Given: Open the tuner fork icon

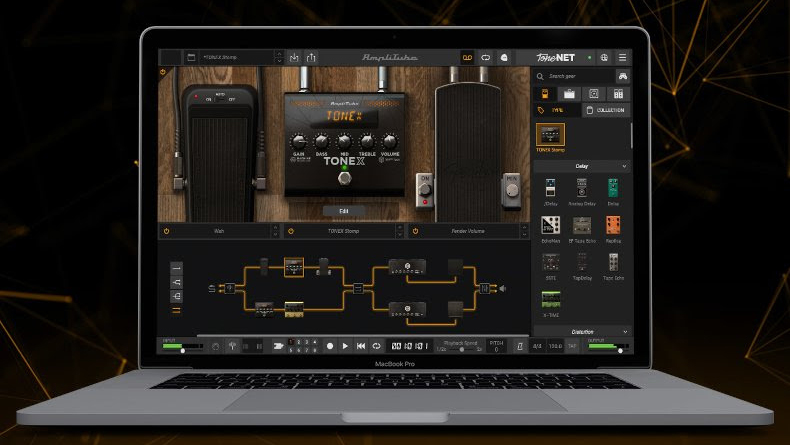Looking at the screenshot, I should [x=232, y=346].
